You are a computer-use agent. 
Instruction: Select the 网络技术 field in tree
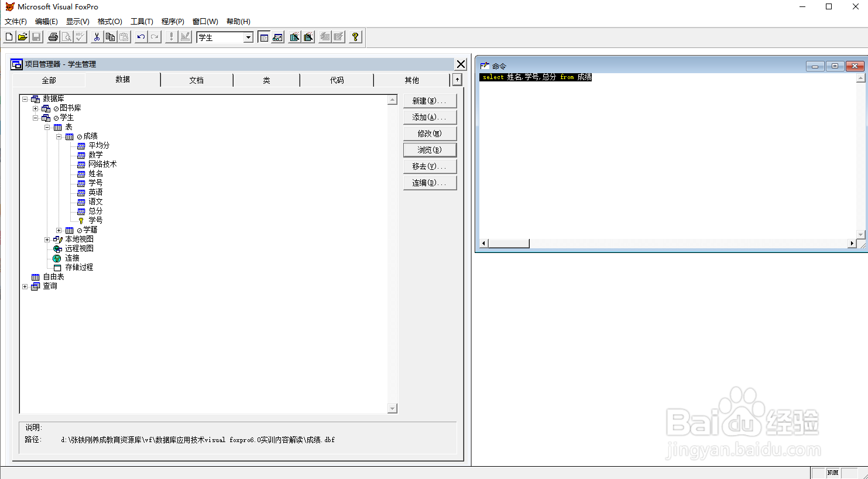point(102,164)
